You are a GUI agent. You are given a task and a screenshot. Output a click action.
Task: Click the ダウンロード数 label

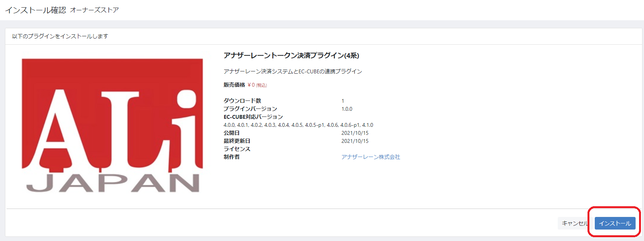point(242,101)
